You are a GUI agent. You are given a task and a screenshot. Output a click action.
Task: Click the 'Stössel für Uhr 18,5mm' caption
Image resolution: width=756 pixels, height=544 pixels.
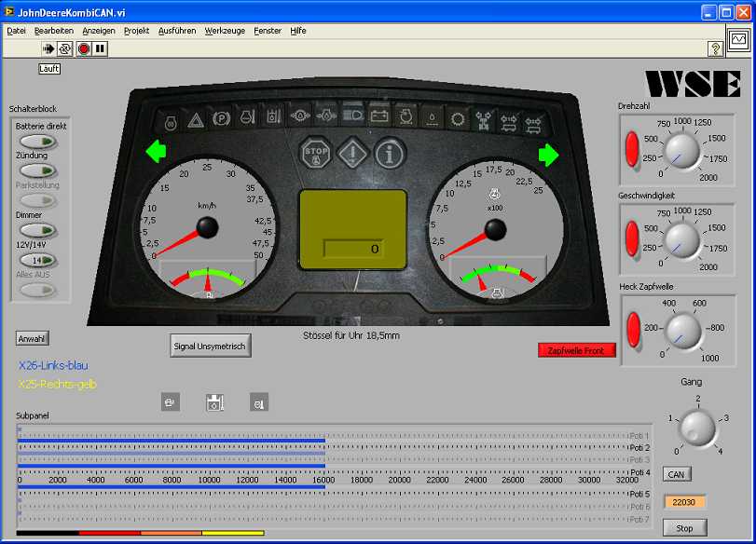[351, 335]
